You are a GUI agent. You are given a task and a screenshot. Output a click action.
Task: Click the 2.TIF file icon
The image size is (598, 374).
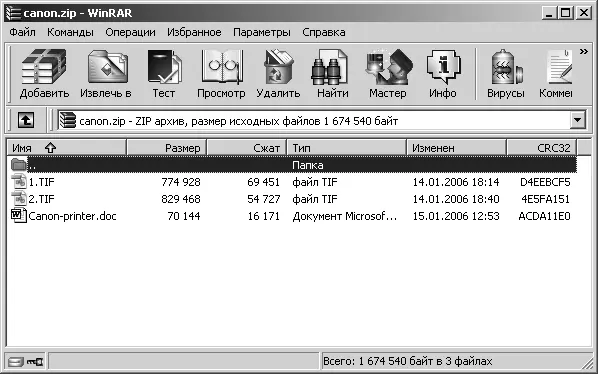pyautogui.click(x=19, y=198)
